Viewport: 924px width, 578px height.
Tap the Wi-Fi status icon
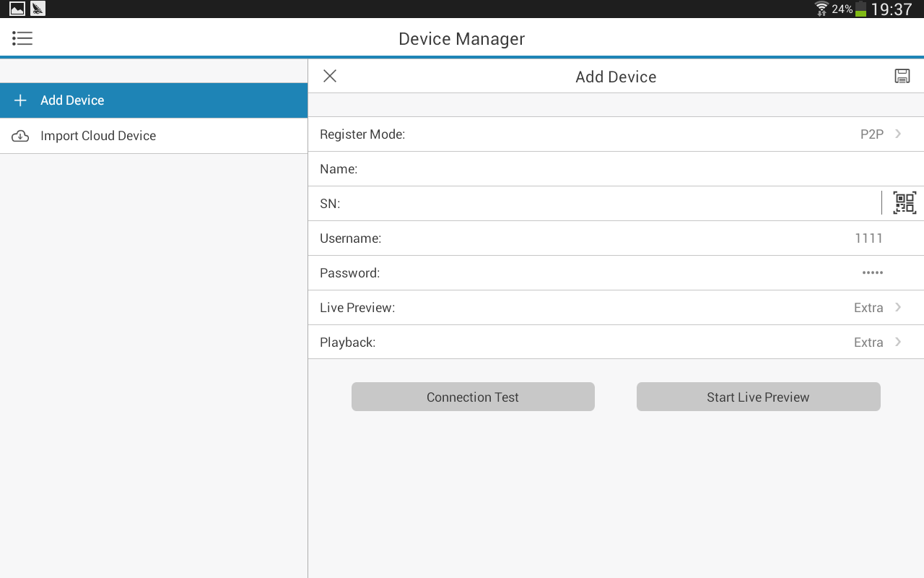[x=821, y=9]
